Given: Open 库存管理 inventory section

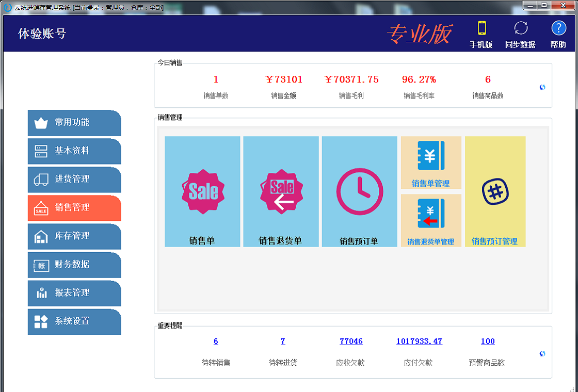Looking at the screenshot, I should click(74, 236).
